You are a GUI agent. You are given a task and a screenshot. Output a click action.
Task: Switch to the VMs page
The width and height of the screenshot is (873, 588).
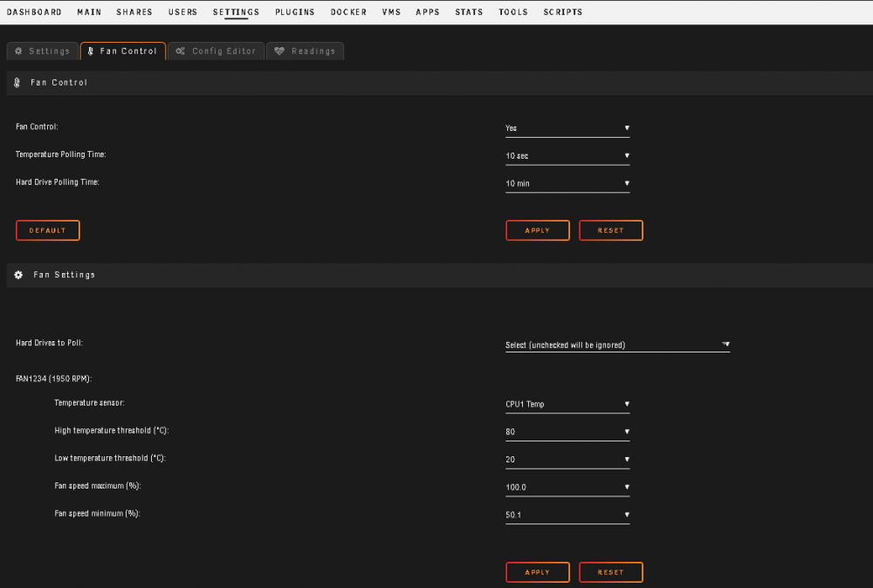click(391, 11)
